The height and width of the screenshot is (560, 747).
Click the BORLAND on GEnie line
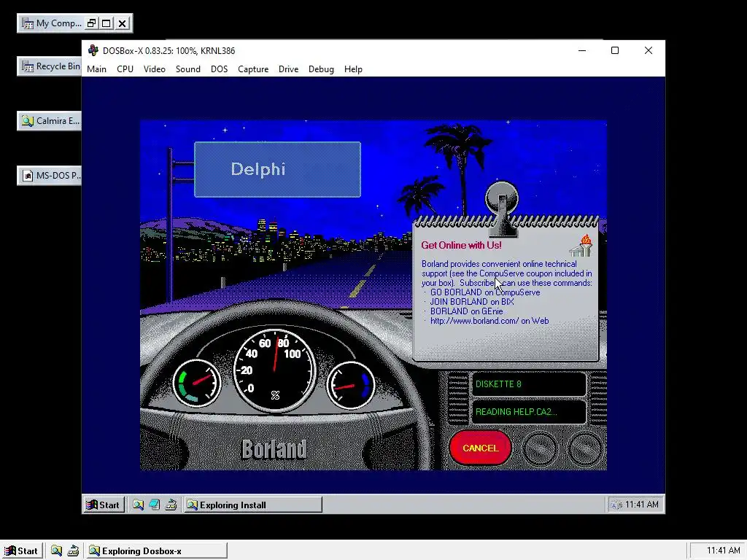(x=466, y=311)
